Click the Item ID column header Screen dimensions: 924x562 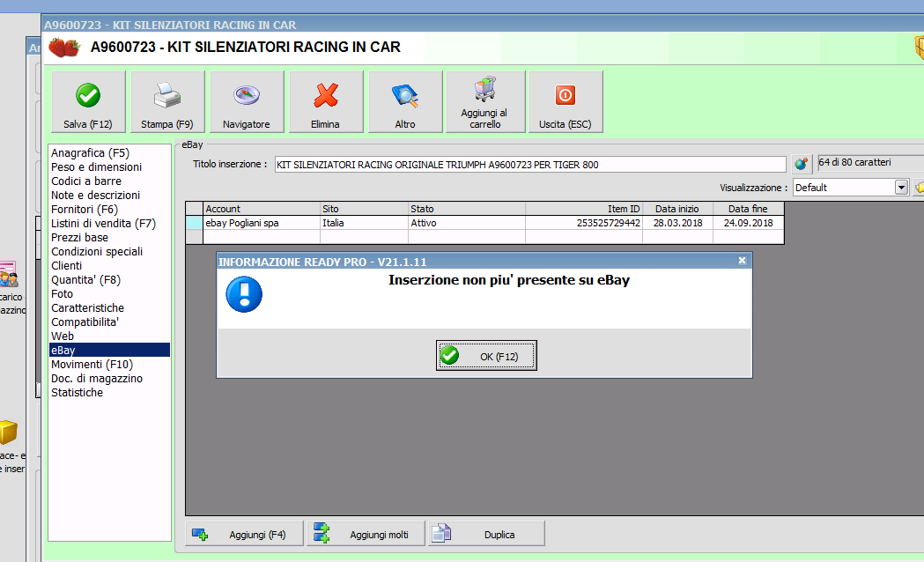tap(584, 209)
